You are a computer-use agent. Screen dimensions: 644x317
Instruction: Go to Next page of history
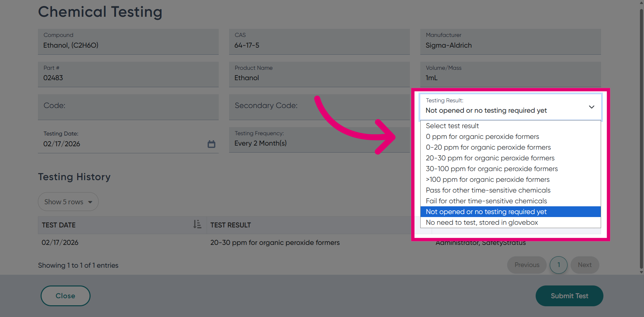(585, 265)
